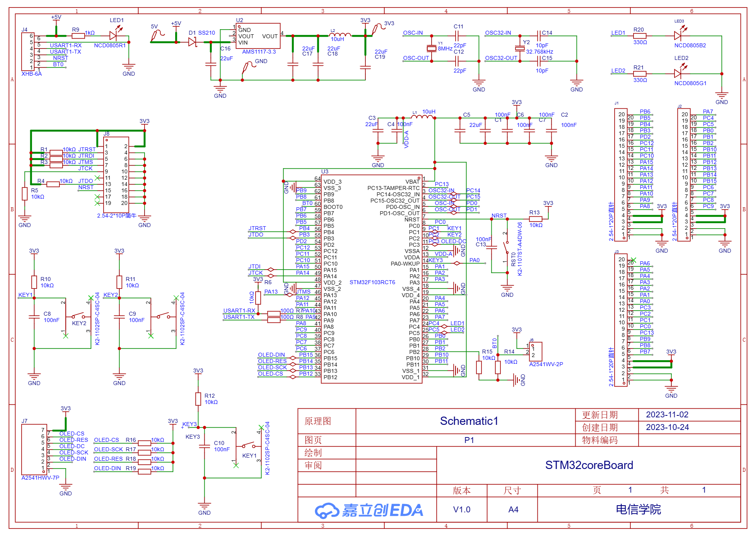Select the J4 XHB-6A connector
Image resolution: width=756 pixels, height=536 pixels.
[28, 52]
